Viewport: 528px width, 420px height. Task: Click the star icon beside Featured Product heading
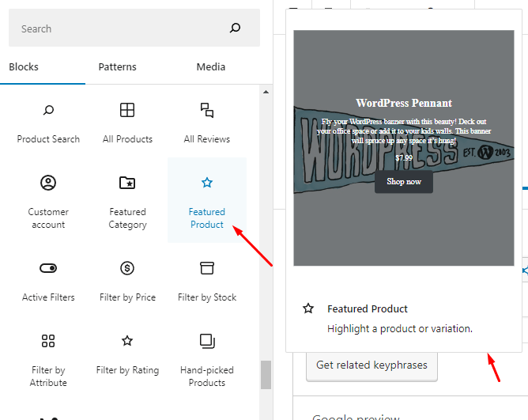308,308
